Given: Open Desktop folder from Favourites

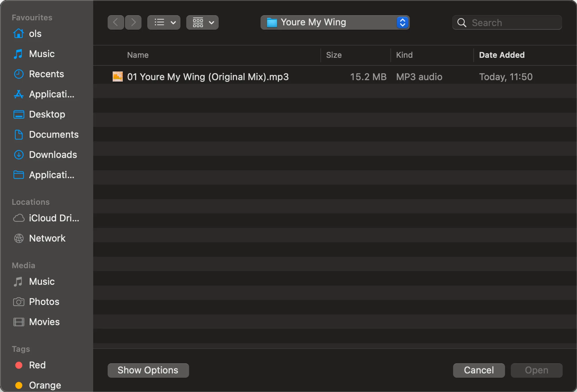Looking at the screenshot, I should click(x=47, y=114).
